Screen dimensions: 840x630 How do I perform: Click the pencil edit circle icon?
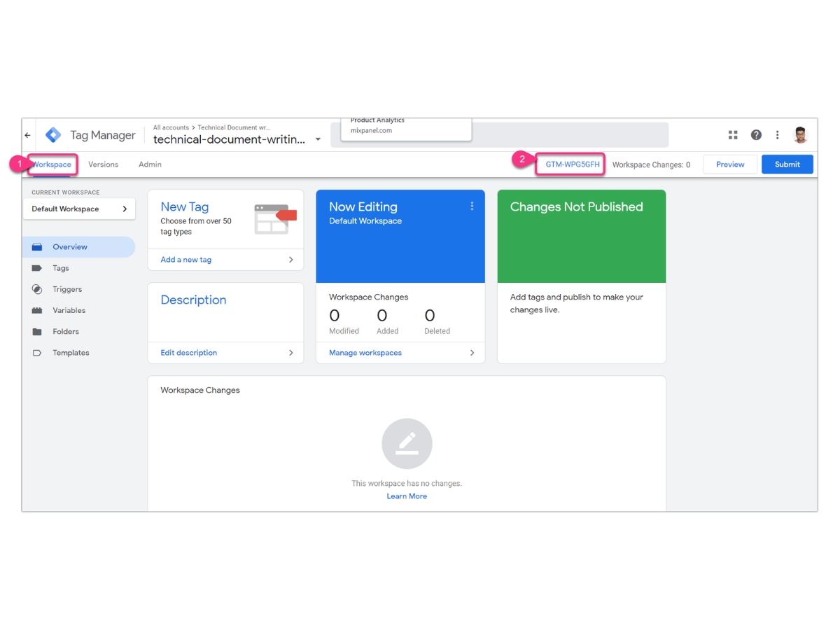pyautogui.click(x=407, y=444)
